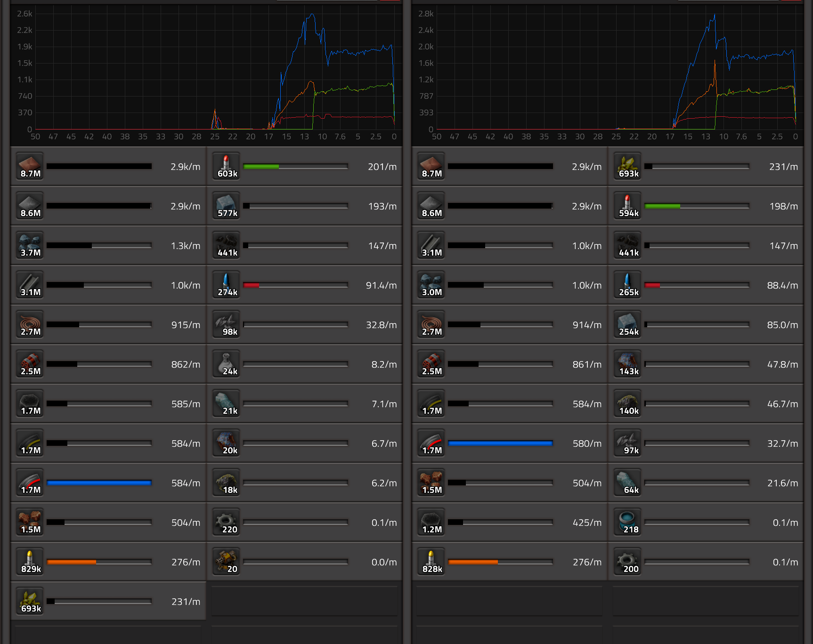Viewport: 813px width, 644px height.
Task: Select the red science pack icon showing 603k
Action: tap(227, 166)
